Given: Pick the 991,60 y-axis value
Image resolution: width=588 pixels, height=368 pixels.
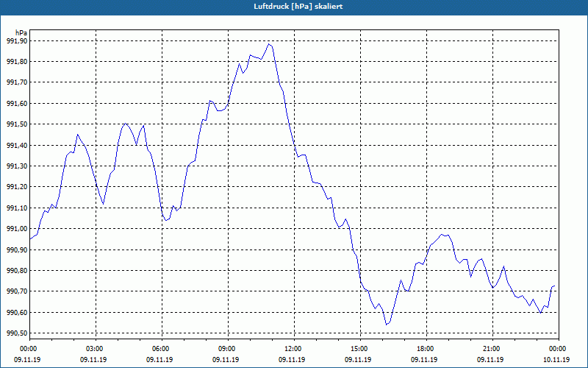Looking at the screenshot, I should click(x=17, y=104).
